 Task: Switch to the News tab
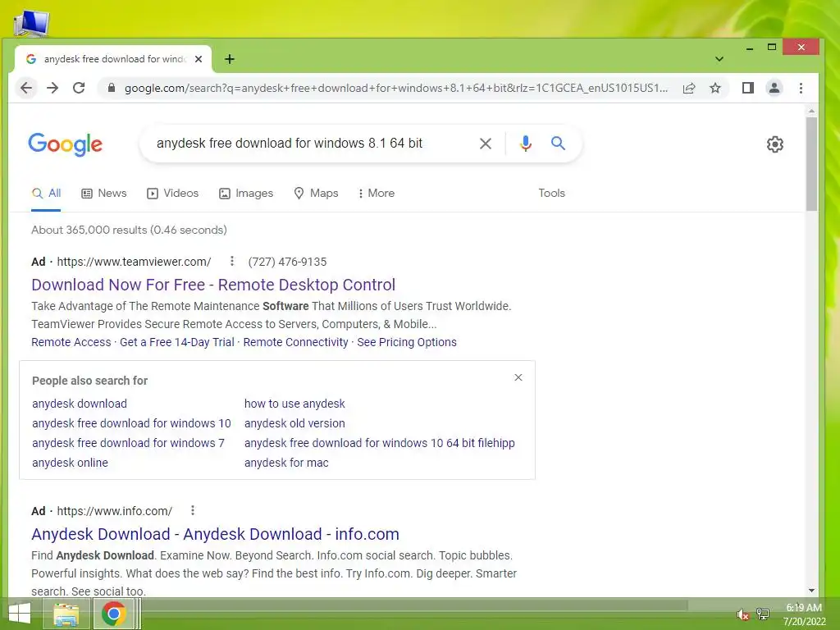coord(104,194)
